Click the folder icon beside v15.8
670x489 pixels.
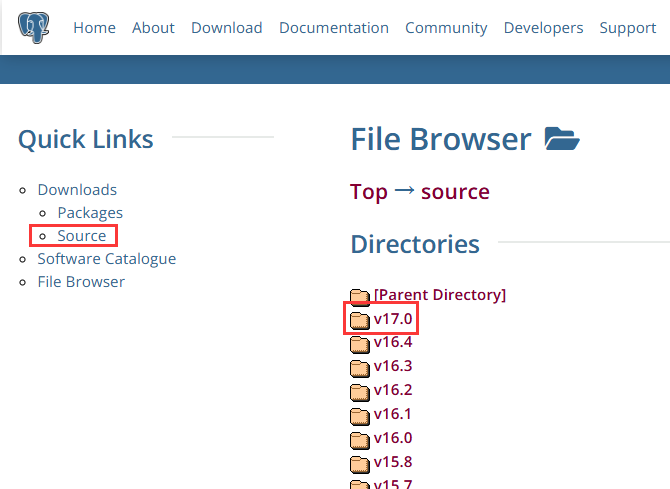[x=360, y=463]
